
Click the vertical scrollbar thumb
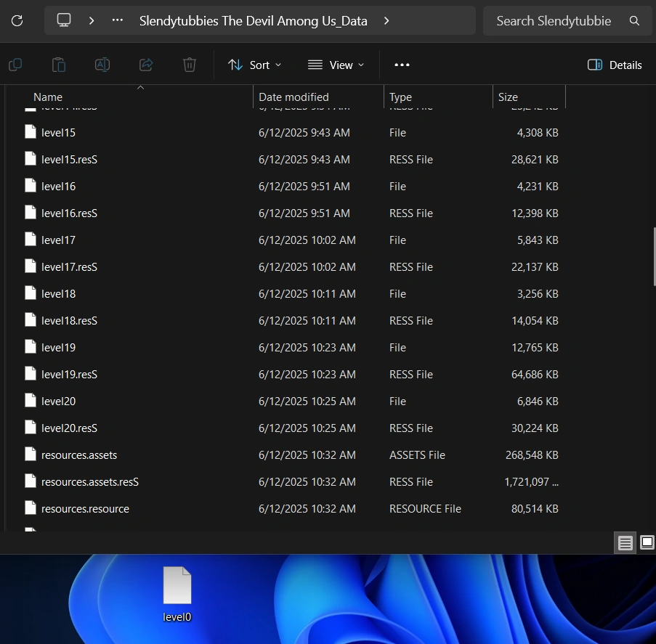653,258
